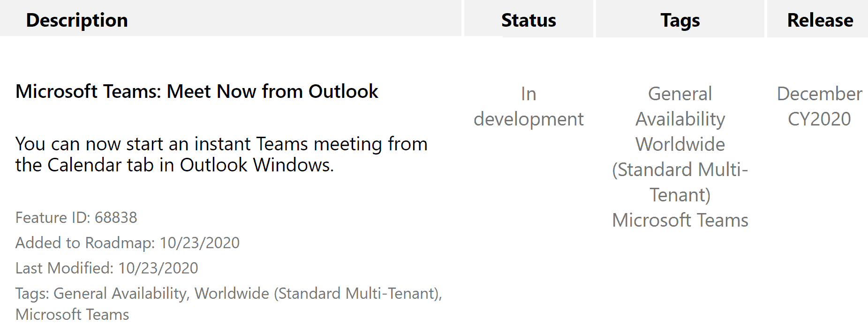The image size is (868, 332).
Task: Select General Availability in the Tags column
Action: click(680, 106)
